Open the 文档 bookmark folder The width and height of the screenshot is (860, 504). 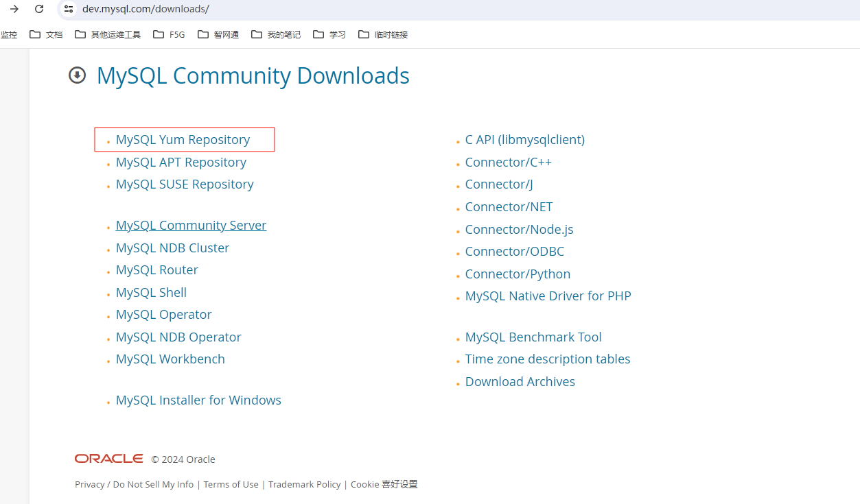click(x=46, y=34)
